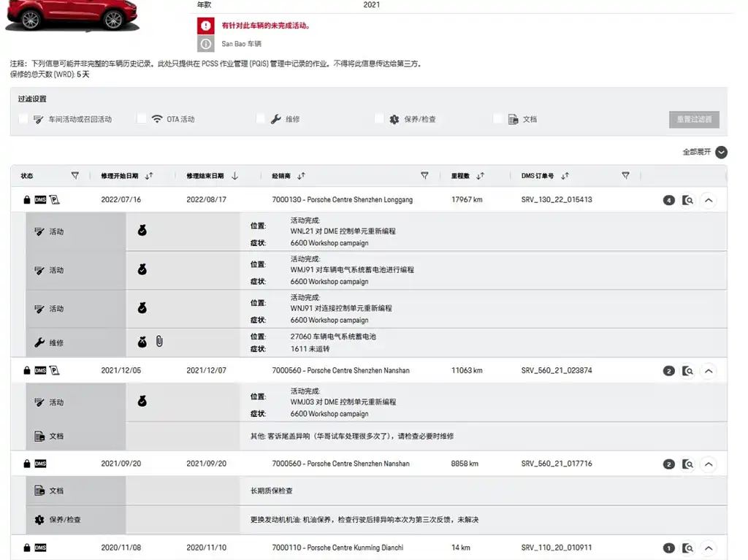Click the lock icon on the 2022/07/16 row

tap(27, 199)
